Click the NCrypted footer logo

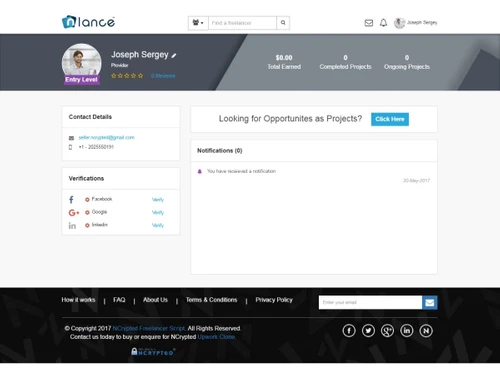coord(153,352)
